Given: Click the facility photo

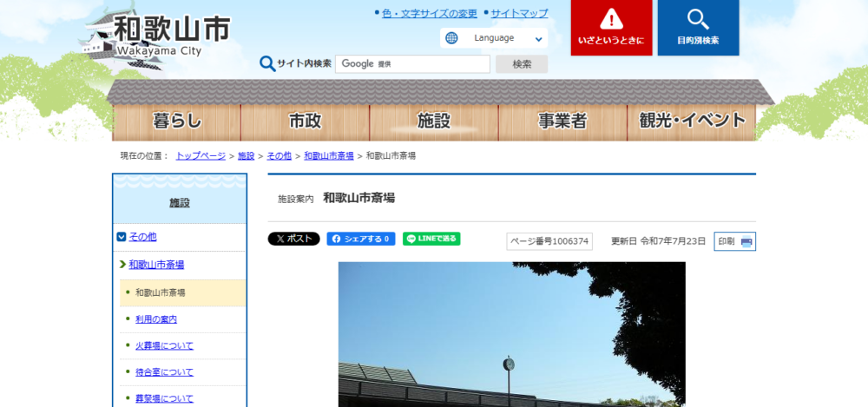Looking at the screenshot, I should 511,334.
